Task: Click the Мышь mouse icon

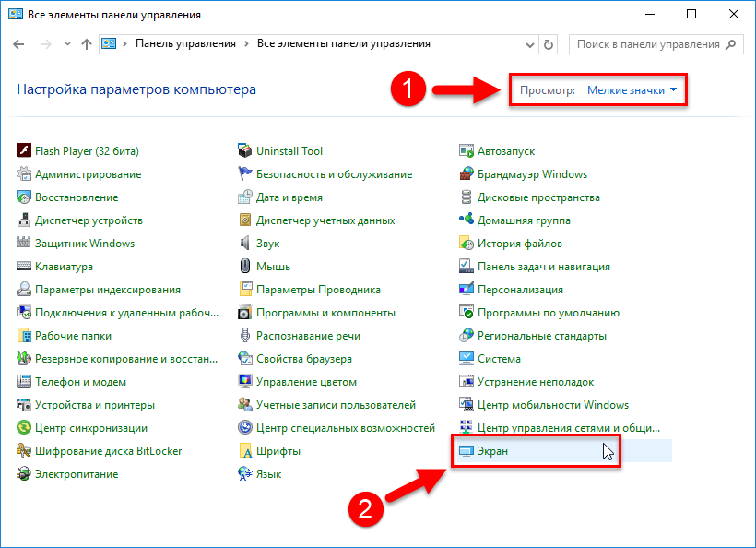Action: (x=245, y=267)
